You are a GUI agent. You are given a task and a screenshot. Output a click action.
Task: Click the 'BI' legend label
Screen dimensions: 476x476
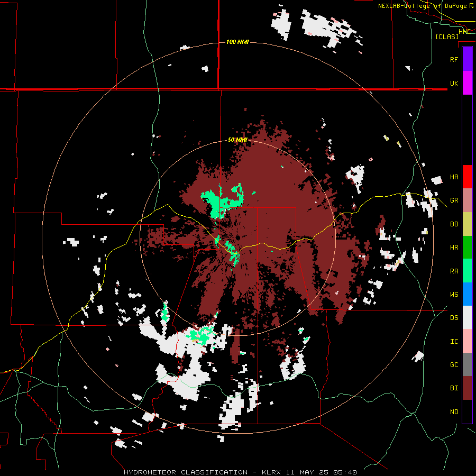coord(454,388)
